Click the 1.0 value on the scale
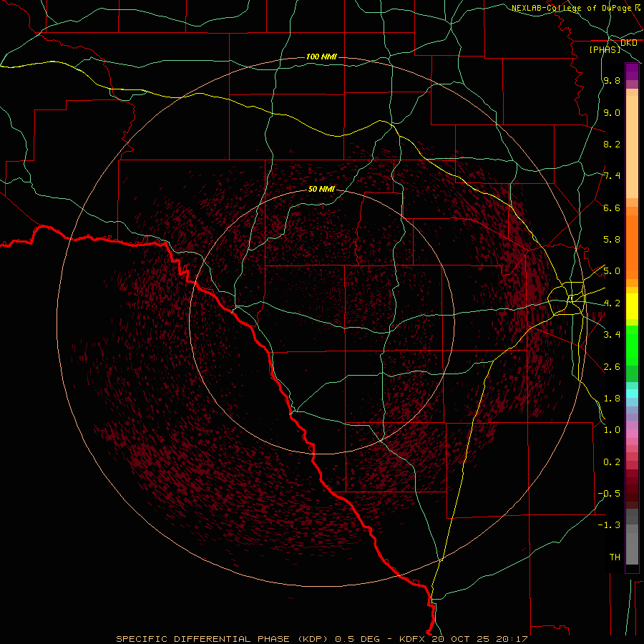 [612, 430]
